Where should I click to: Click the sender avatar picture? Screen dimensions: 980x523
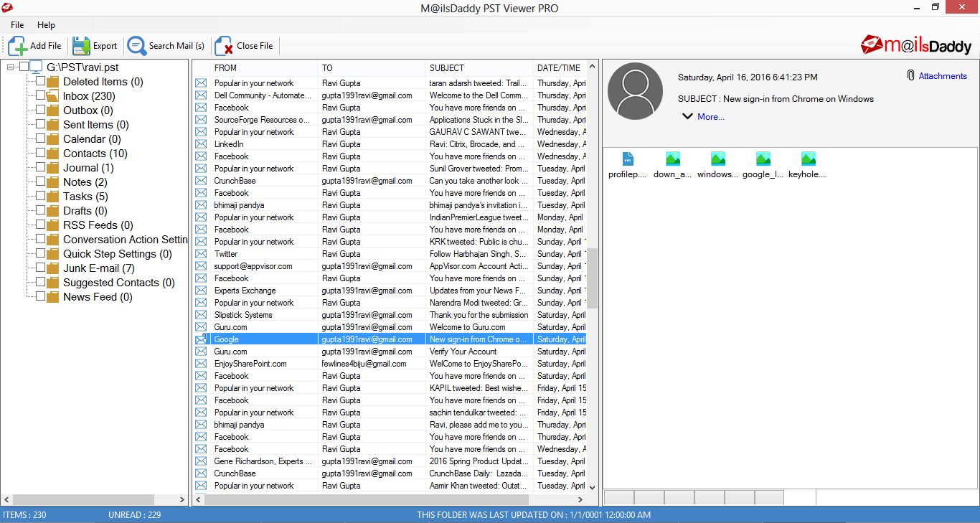636,90
